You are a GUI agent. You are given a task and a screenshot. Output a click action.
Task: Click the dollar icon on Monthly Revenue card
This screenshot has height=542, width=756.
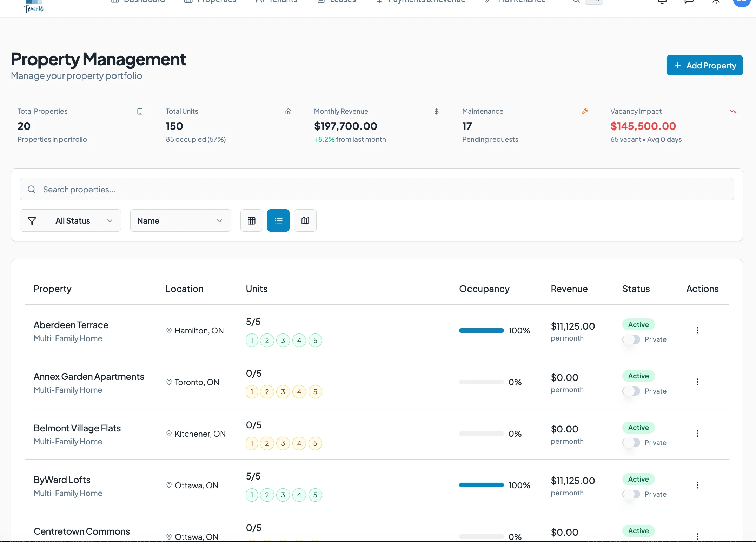pos(436,112)
